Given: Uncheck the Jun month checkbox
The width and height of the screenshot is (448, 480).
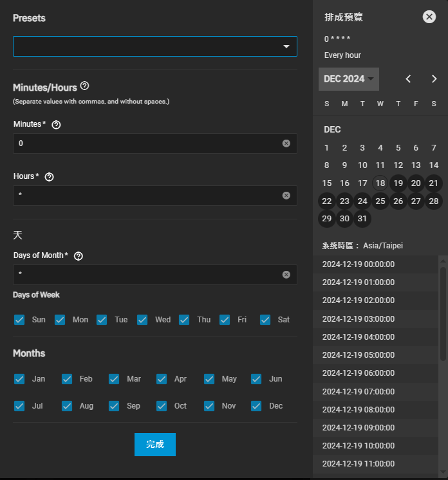Looking at the screenshot, I should point(256,379).
